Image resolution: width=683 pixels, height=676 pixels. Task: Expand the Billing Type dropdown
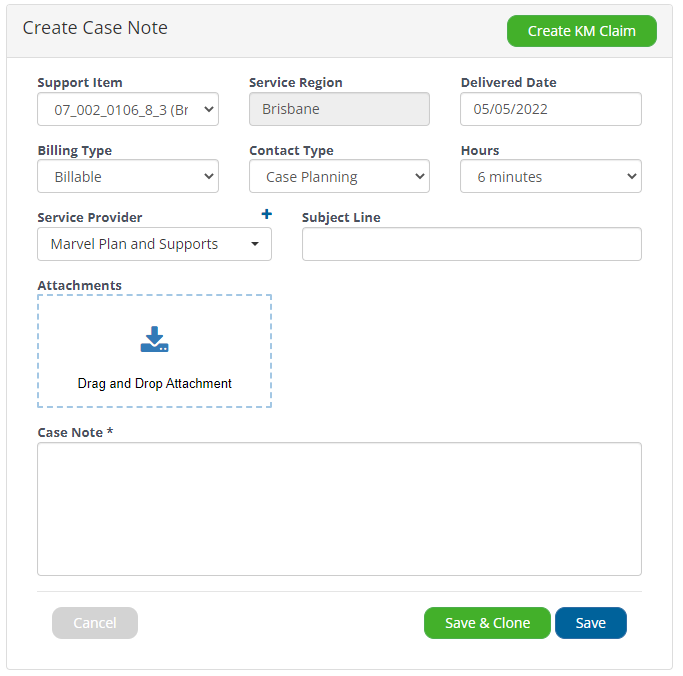pyautogui.click(x=128, y=176)
